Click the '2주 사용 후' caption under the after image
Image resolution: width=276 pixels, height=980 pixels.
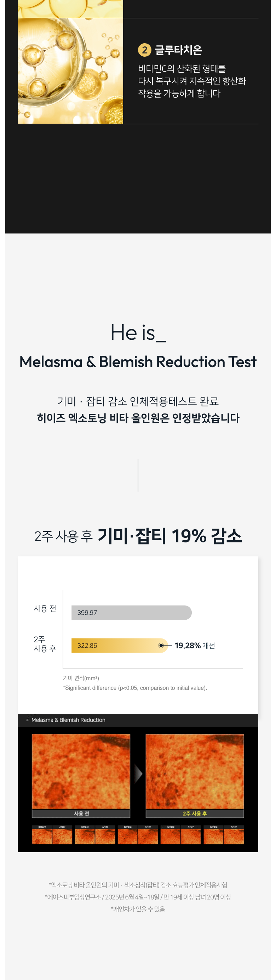point(195,813)
